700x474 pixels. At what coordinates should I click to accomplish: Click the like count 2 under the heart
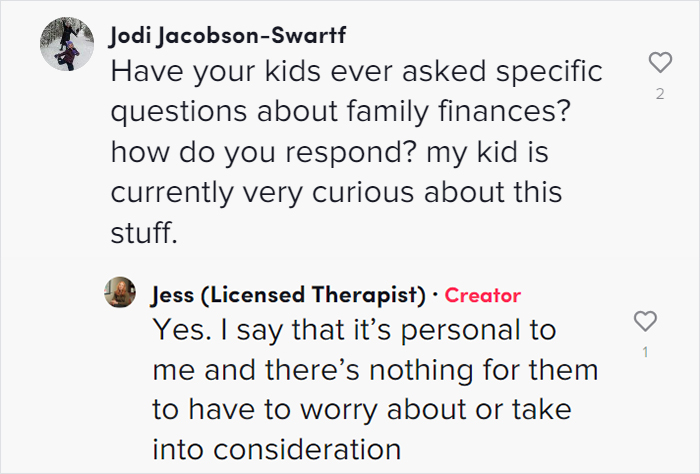pos(660,94)
